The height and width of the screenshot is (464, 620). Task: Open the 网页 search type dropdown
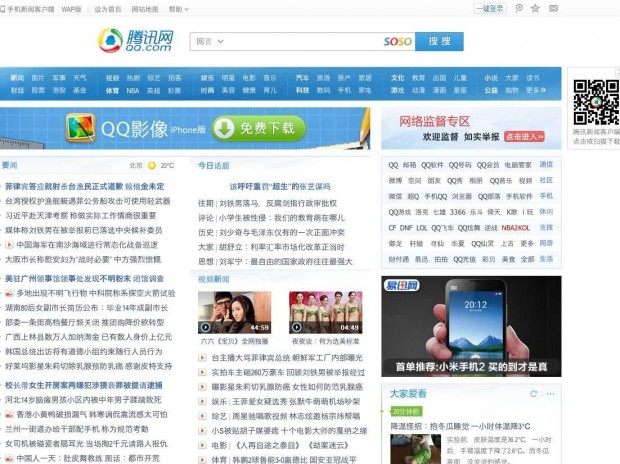pos(210,41)
